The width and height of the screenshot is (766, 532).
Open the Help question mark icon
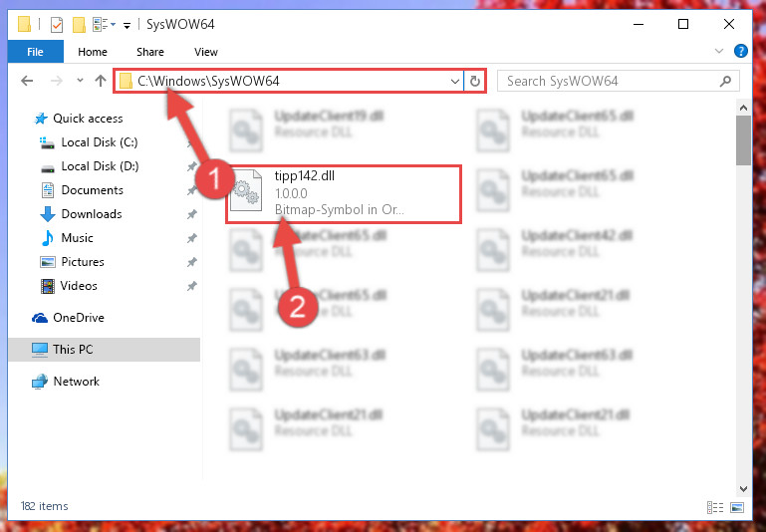[x=740, y=51]
